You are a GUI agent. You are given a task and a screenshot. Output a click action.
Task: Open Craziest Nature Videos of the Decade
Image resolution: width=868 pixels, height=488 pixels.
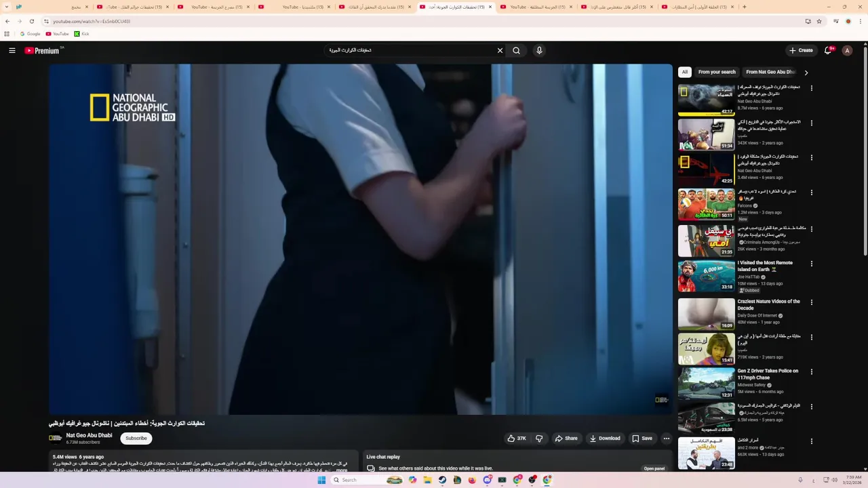click(x=769, y=304)
